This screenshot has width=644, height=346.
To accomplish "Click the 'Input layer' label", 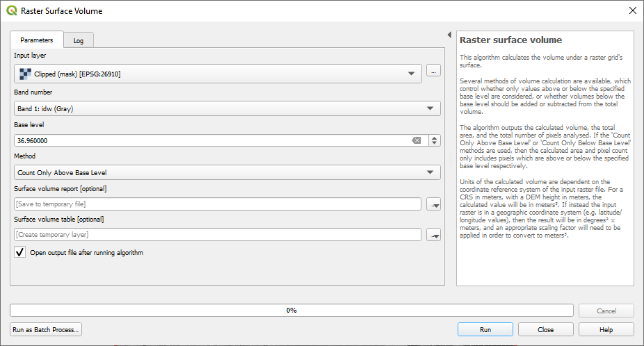I will tap(30, 56).
